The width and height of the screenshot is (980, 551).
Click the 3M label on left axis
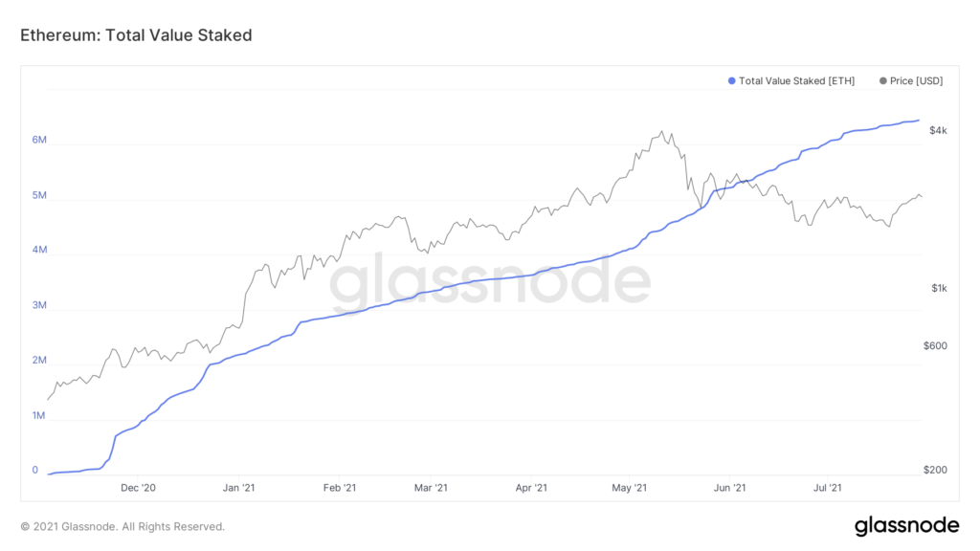(x=40, y=305)
